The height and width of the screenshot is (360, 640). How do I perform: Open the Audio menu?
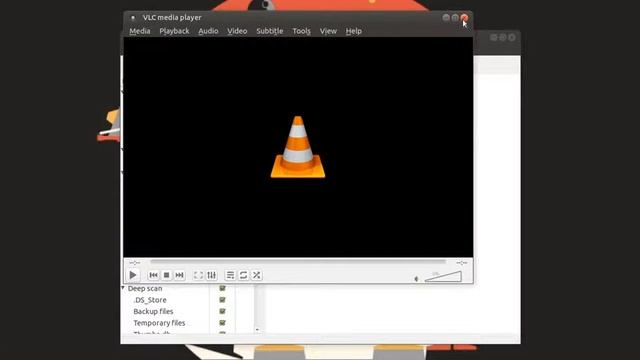click(x=208, y=31)
